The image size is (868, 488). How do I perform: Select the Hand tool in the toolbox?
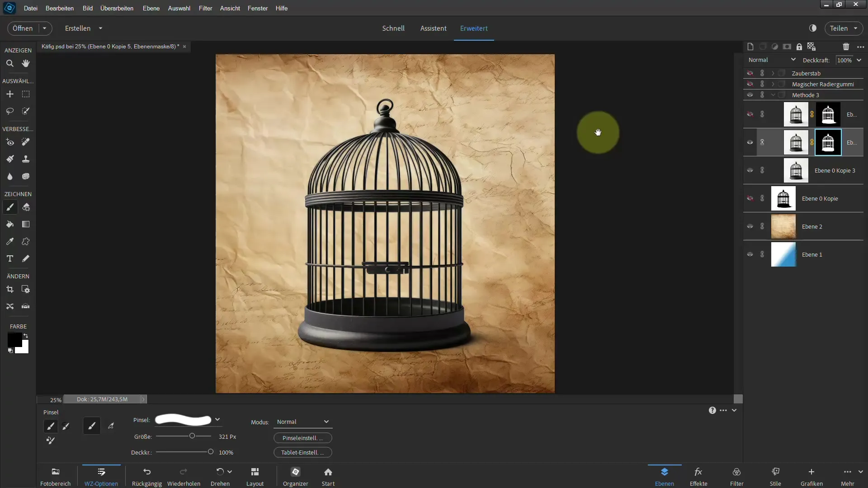tap(26, 63)
